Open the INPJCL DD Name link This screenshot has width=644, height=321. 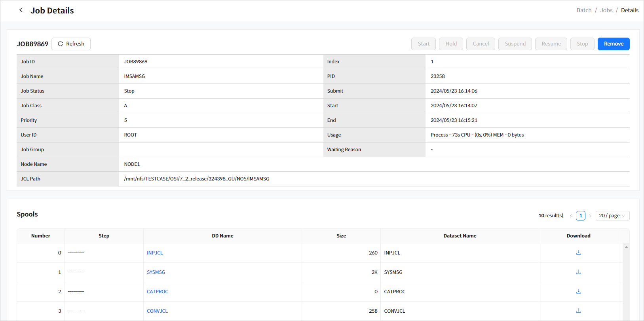pos(155,253)
